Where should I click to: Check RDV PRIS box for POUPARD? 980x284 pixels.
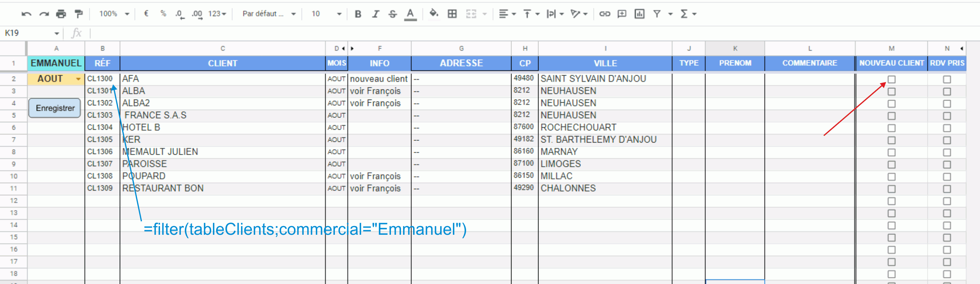coord(947,177)
